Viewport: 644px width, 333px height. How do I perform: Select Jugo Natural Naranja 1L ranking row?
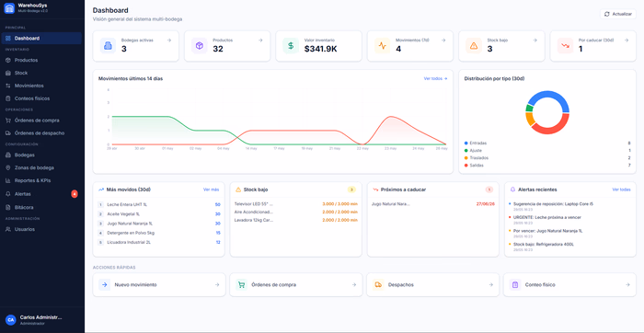point(159,224)
